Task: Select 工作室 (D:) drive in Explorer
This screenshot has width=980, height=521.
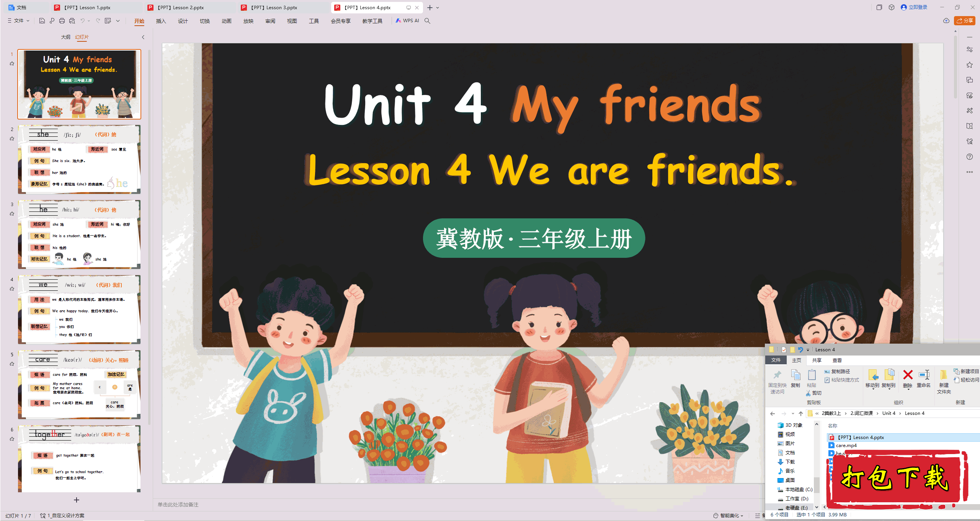Action: [x=793, y=499]
